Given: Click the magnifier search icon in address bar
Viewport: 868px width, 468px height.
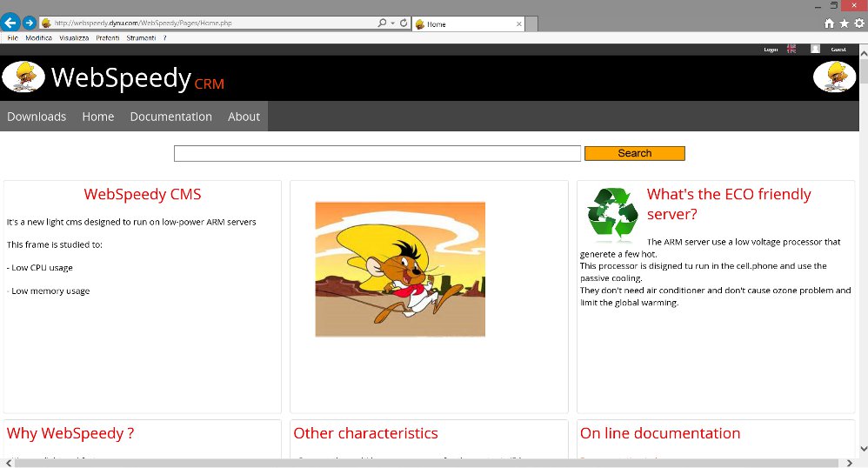Looking at the screenshot, I should tap(382, 23).
